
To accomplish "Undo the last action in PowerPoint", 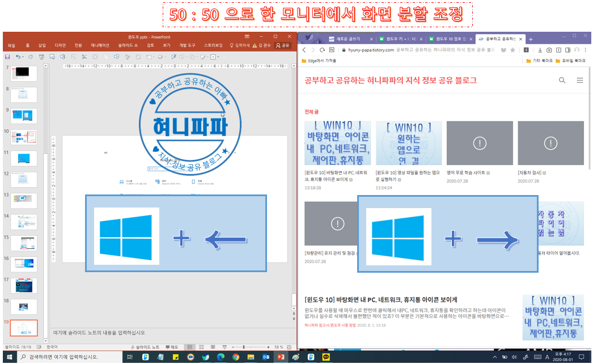I will click(18, 57).
